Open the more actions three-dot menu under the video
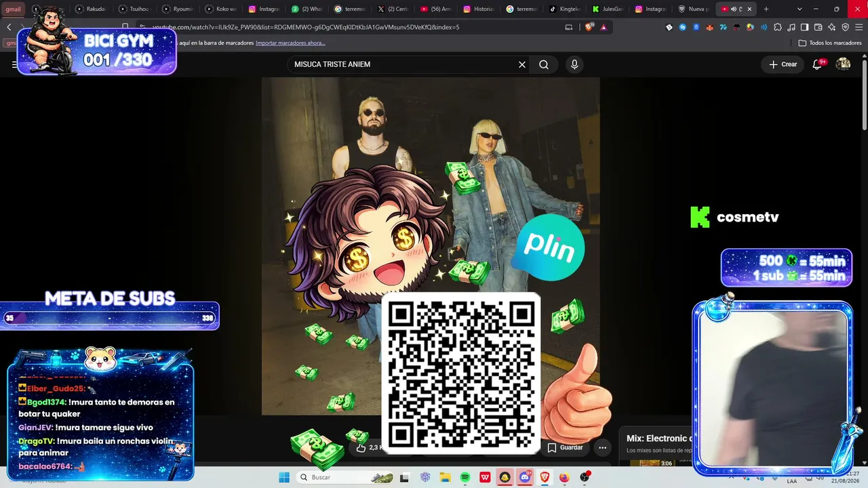Screen dimensions: 868x488 pos(602,447)
